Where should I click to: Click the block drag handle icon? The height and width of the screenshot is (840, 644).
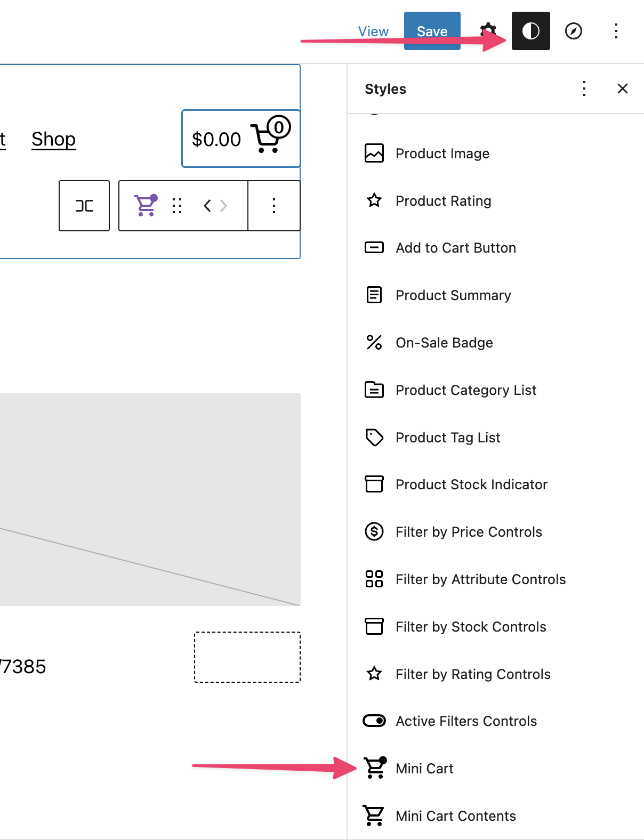[177, 206]
